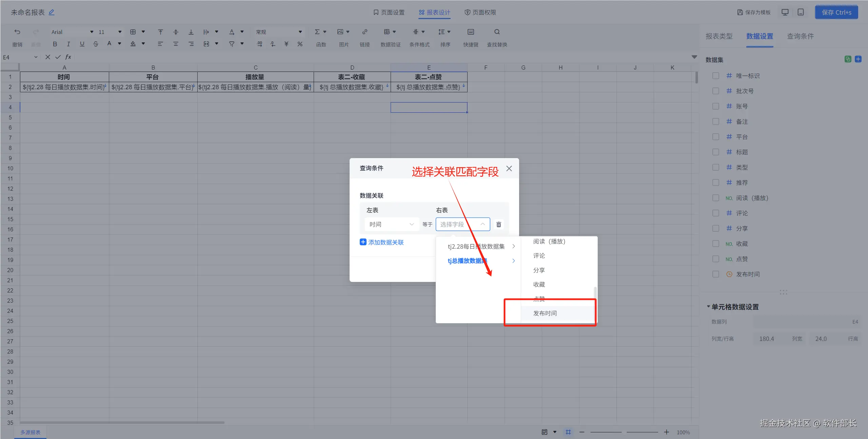The height and width of the screenshot is (439, 868).
Task: Check the 发布时间 field checkbox
Action: point(716,274)
